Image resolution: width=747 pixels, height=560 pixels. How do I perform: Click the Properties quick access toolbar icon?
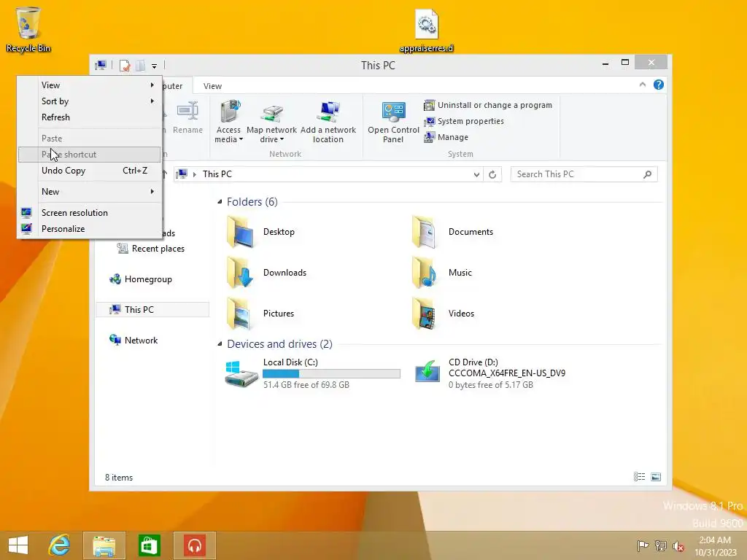tap(124, 65)
